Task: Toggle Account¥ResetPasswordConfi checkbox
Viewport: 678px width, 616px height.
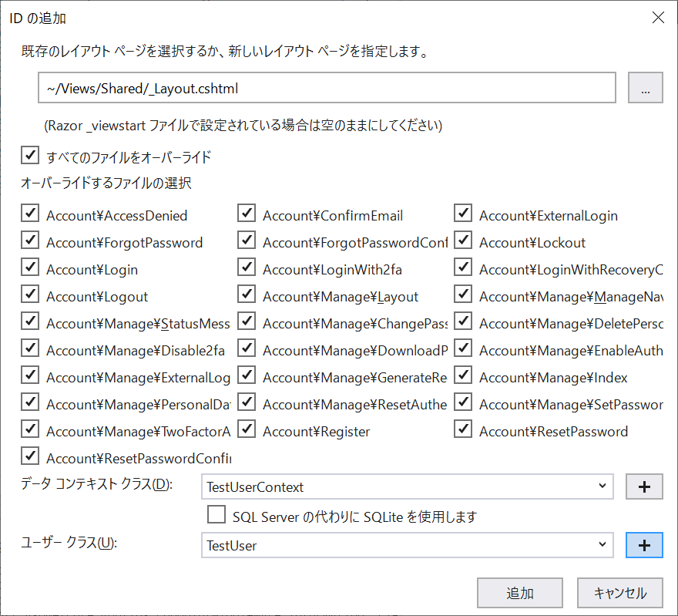Action: click(x=30, y=456)
